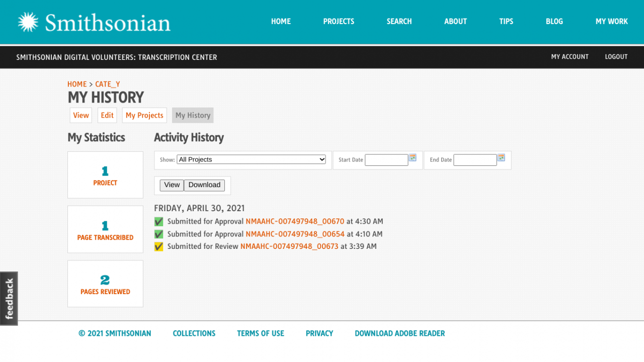Open SEARCH in the top navigation
The image size is (644, 362).
[x=399, y=21]
